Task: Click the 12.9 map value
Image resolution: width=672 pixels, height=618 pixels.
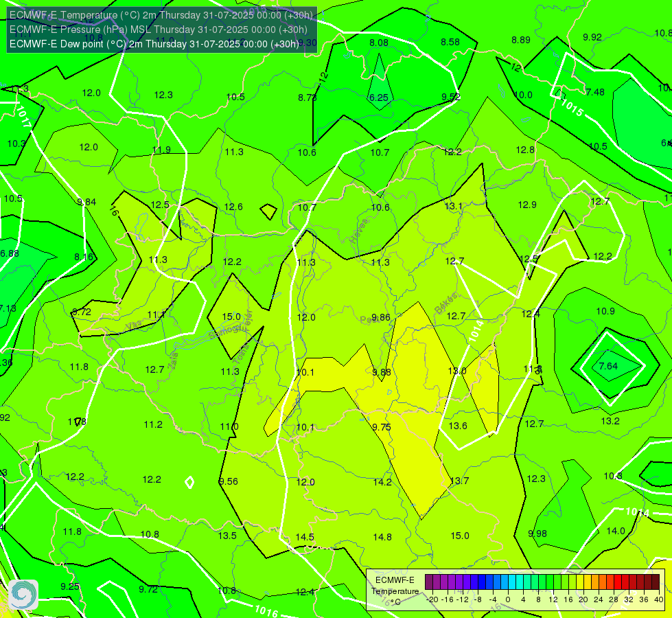Action: (527, 205)
